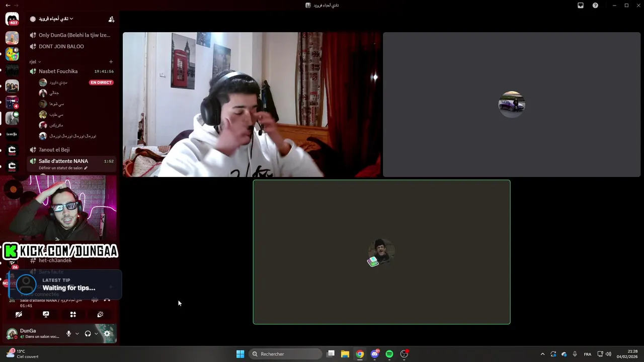Click the add channel plus next to rjel
Image resolution: width=644 pixels, height=362 pixels.
pyautogui.click(x=111, y=62)
